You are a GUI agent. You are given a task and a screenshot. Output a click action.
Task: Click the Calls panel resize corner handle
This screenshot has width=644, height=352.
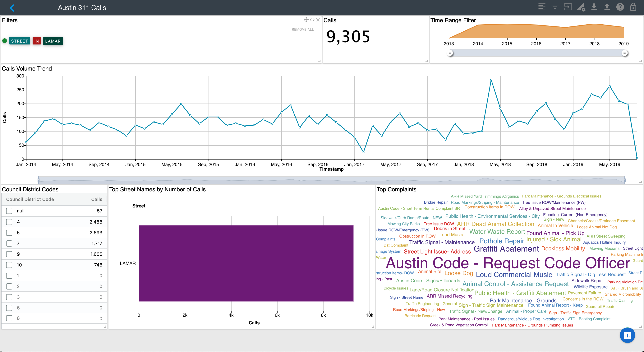coord(427,61)
